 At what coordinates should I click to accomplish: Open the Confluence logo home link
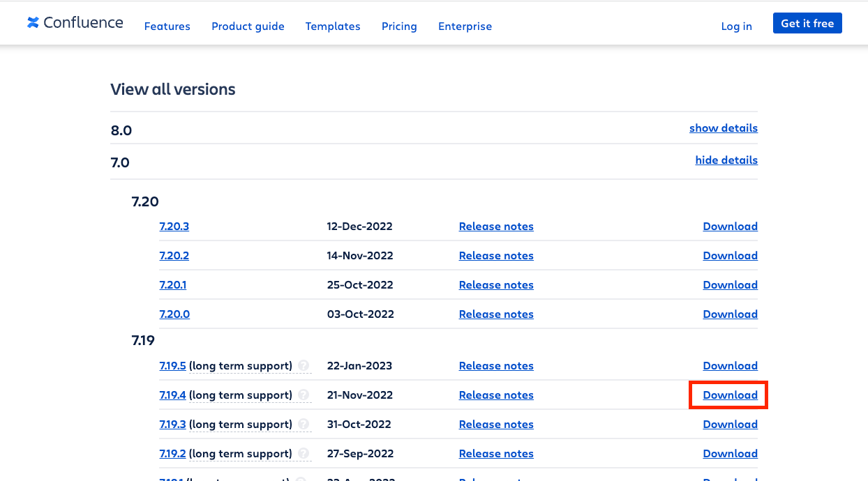(75, 23)
